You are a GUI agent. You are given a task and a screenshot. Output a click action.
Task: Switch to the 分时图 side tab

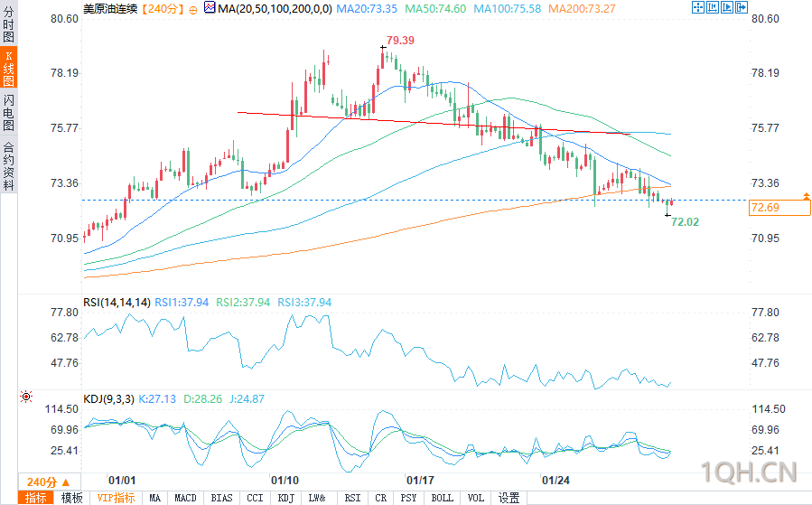[x=8, y=24]
